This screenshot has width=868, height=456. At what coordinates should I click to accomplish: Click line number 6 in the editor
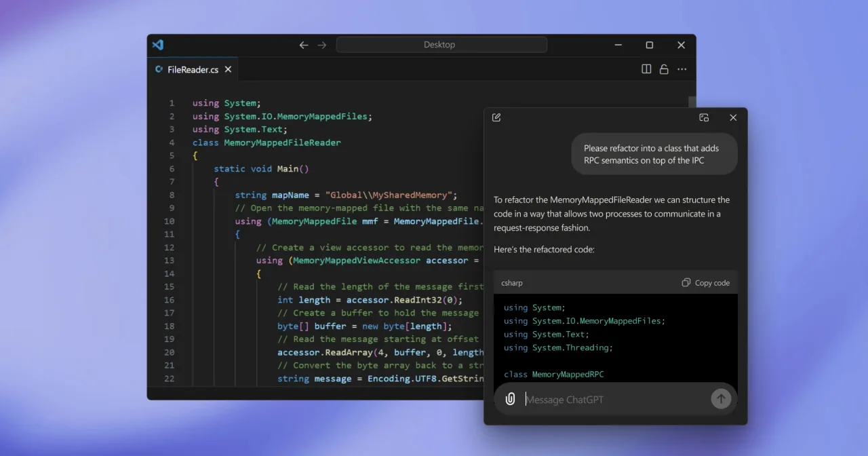point(172,169)
